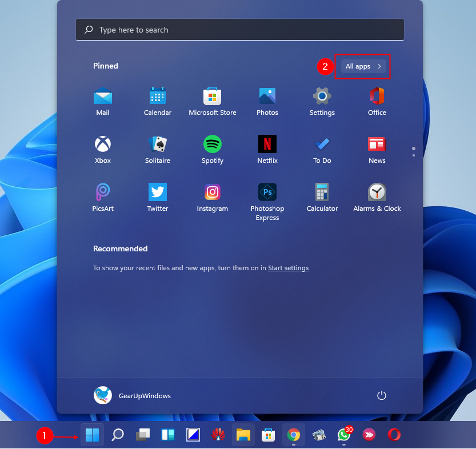The image size is (476, 449).
Task: Start the Solitaire game
Action: (158, 150)
